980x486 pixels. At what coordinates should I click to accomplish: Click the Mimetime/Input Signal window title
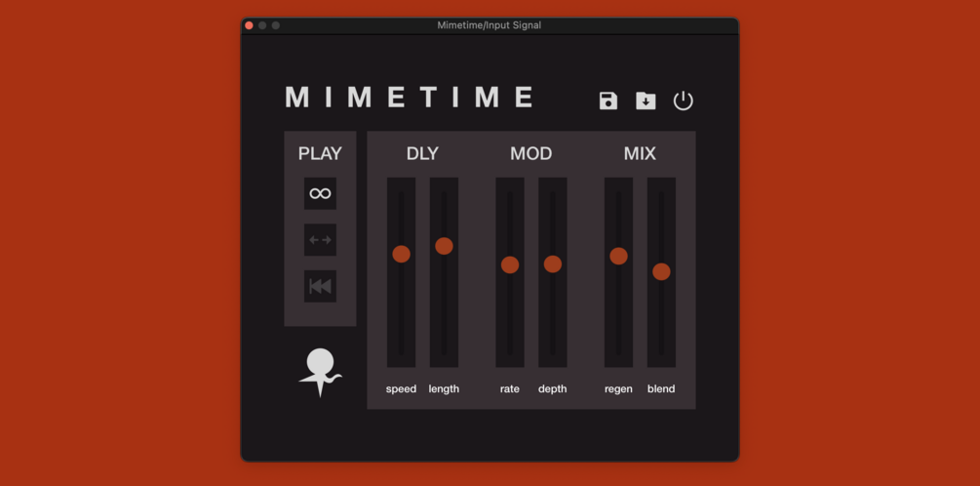[x=490, y=25]
